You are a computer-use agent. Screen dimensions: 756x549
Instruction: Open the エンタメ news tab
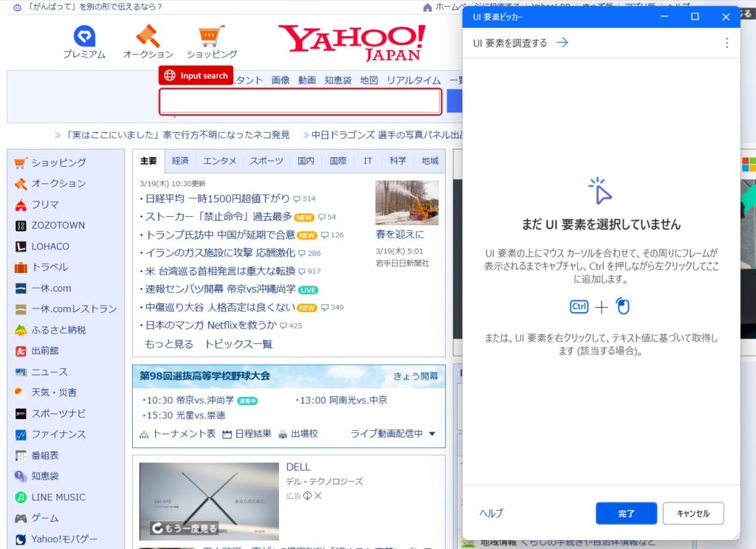(x=220, y=161)
